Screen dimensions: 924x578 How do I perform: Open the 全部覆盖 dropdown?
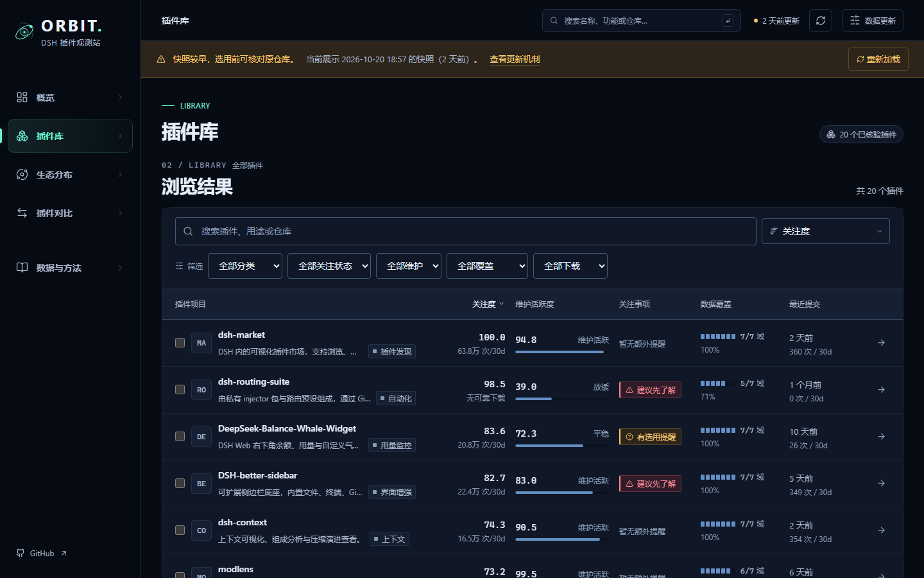(487, 266)
